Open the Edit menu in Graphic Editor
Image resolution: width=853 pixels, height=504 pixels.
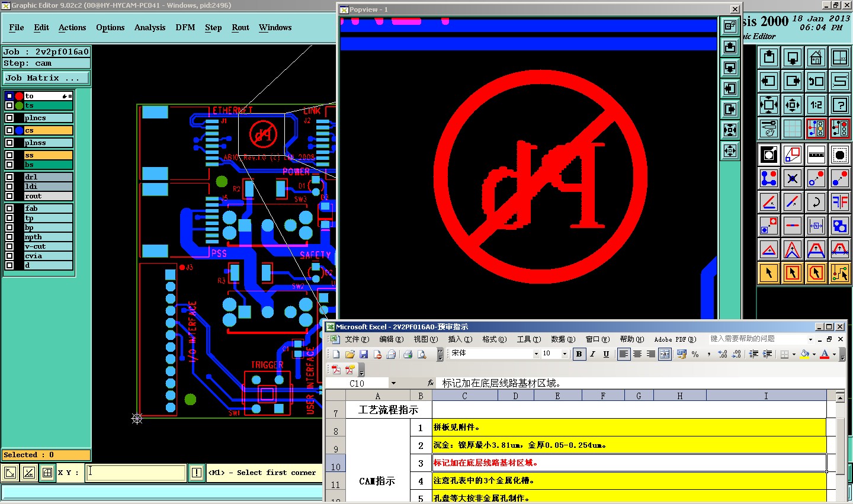(x=41, y=27)
